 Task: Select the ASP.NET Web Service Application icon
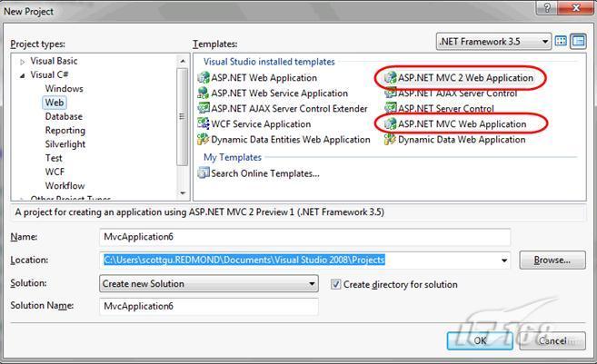coord(204,93)
